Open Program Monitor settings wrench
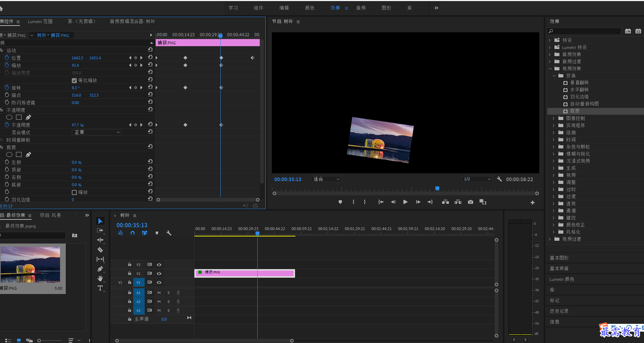The image size is (644, 343). [499, 179]
